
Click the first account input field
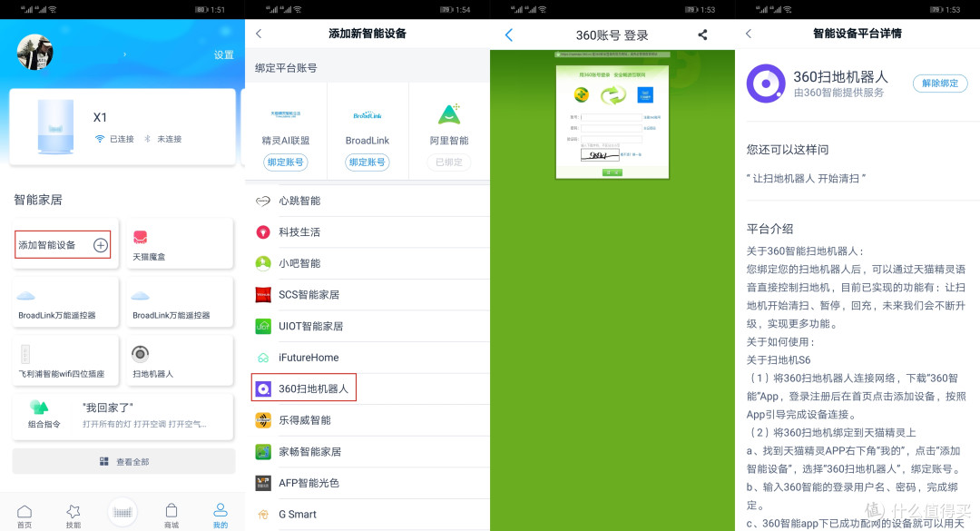(612, 117)
